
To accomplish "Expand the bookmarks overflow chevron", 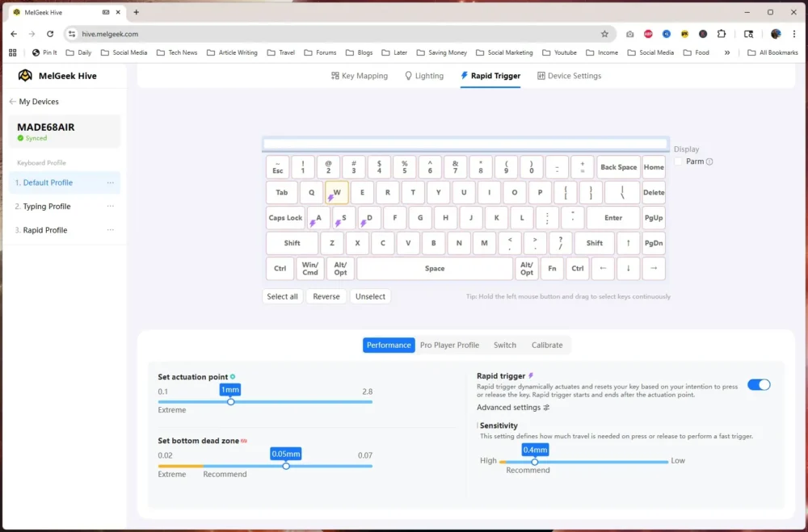I will [x=727, y=52].
